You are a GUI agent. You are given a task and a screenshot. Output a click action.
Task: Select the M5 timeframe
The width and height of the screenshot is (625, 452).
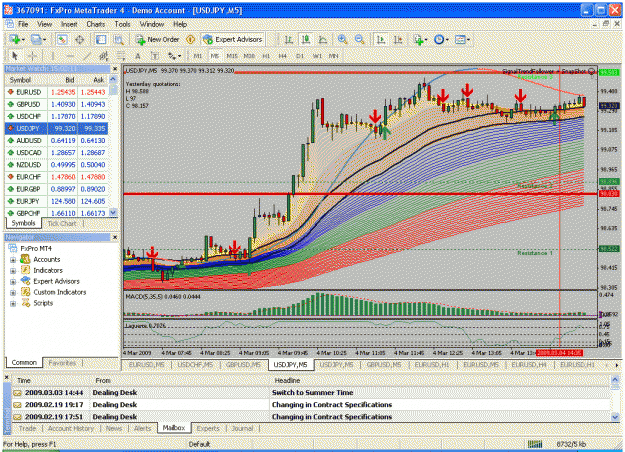pyautogui.click(x=215, y=56)
